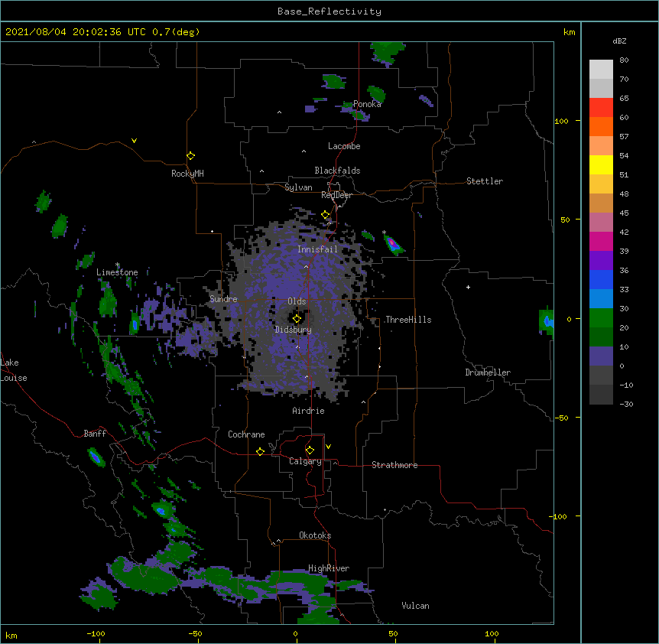659x644 pixels.
Task: Click the -30 value on dBZ legend
Action: [626, 404]
